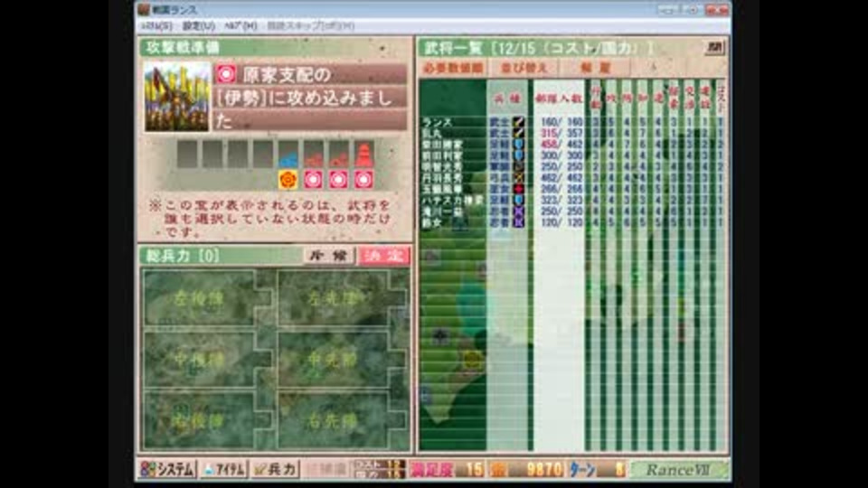Click the 総兵力 [0] header label
Image resolution: width=868 pixels, height=488 pixels.
click(x=182, y=256)
